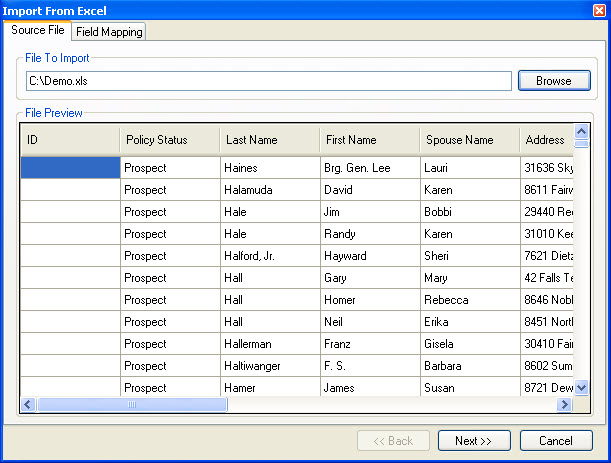
Task: Select the Hamer last name cell
Action: pyautogui.click(x=270, y=387)
